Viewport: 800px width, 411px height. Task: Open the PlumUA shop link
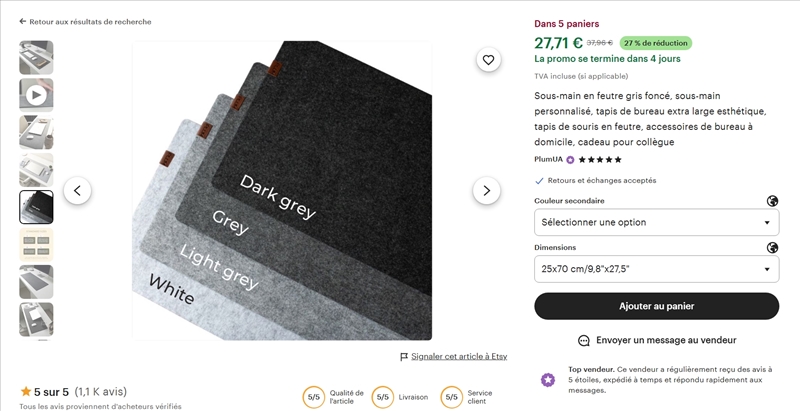coord(548,160)
